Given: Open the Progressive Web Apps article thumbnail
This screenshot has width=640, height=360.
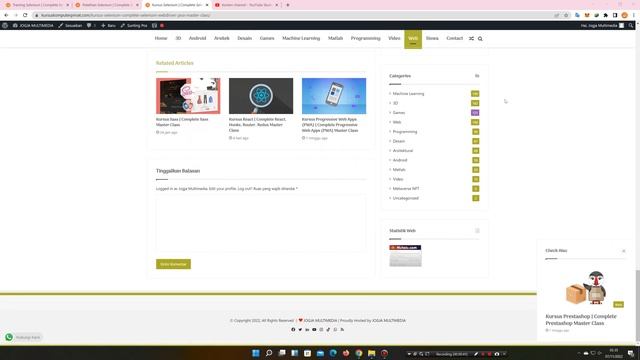Looking at the screenshot, I should coord(334,96).
